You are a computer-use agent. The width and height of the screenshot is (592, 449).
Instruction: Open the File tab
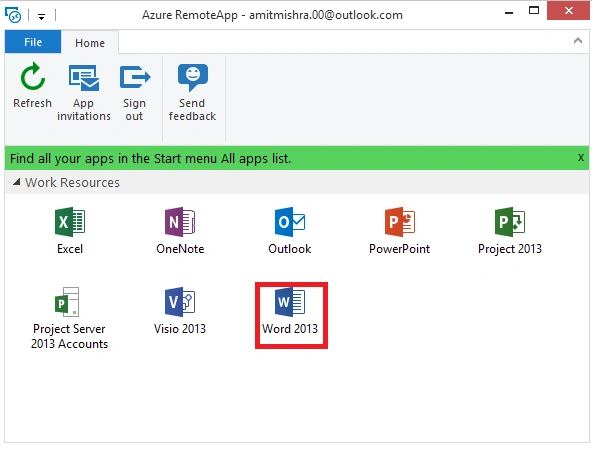pyautogui.click(x=33, y=42)
